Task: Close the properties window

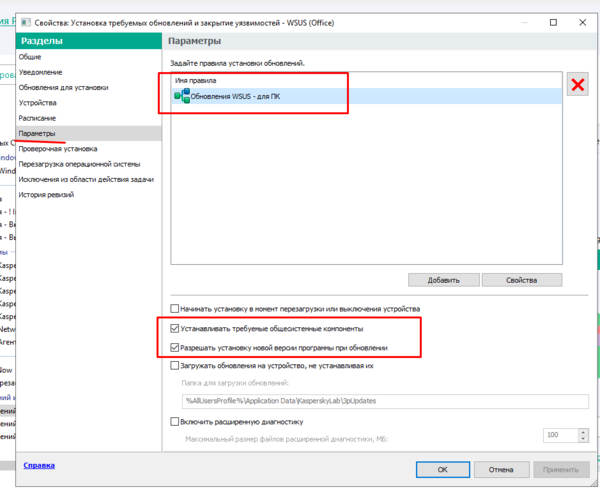Action: coord(582,23)
